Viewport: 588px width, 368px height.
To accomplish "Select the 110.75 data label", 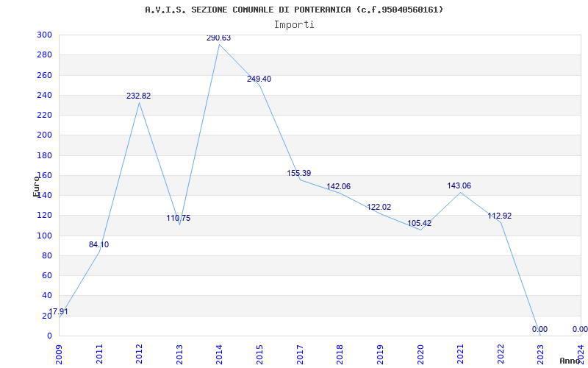I will point(179,218).
